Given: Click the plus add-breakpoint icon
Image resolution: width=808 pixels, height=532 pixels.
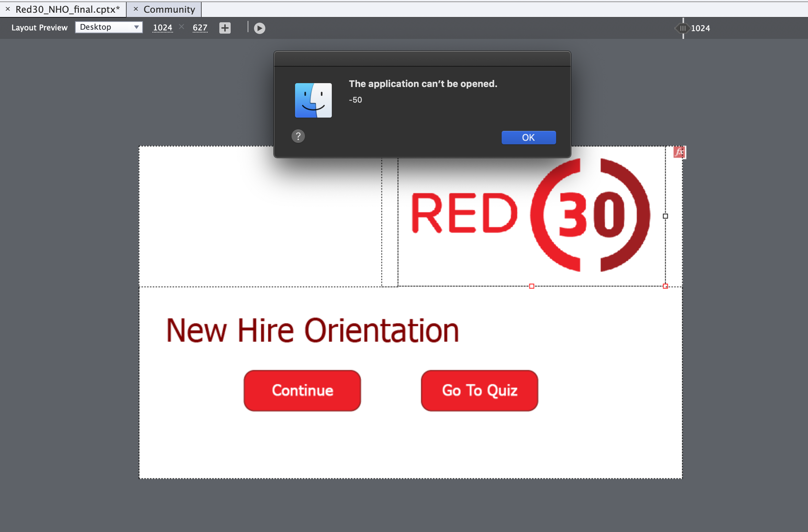Looking at the screenshot, I should tap(225, 28).
